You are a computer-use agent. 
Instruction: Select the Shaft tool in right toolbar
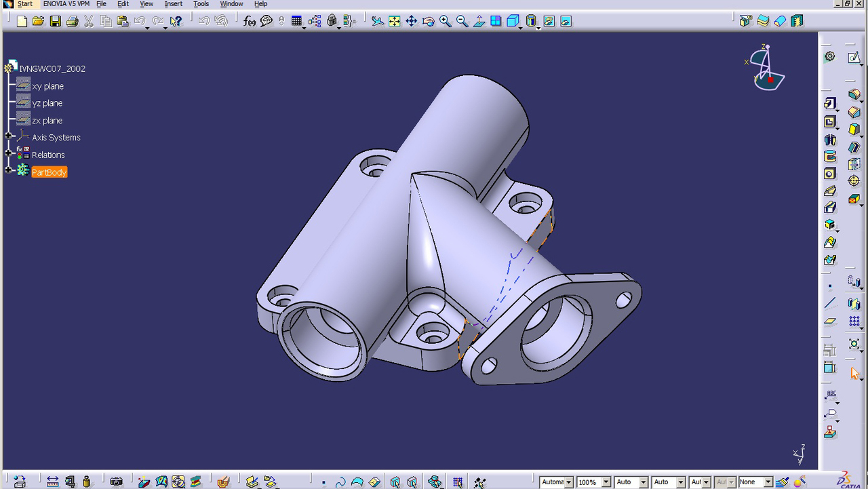click(830, 139)
